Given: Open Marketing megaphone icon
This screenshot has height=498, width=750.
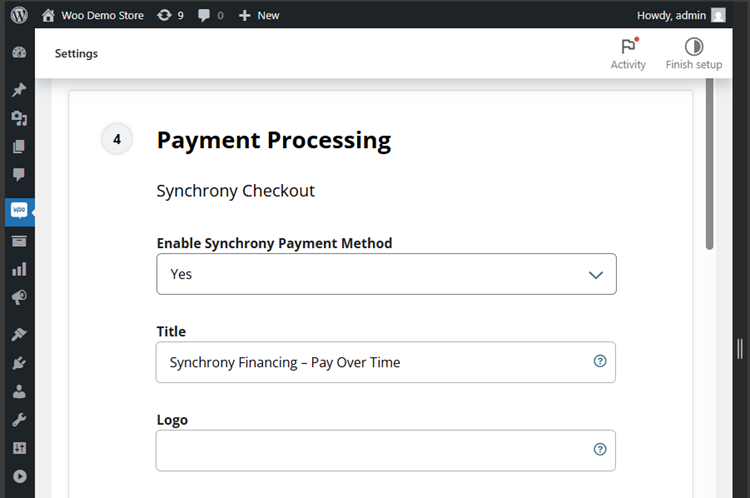Looking at the screenshot, I should click(x=18, y=297).
